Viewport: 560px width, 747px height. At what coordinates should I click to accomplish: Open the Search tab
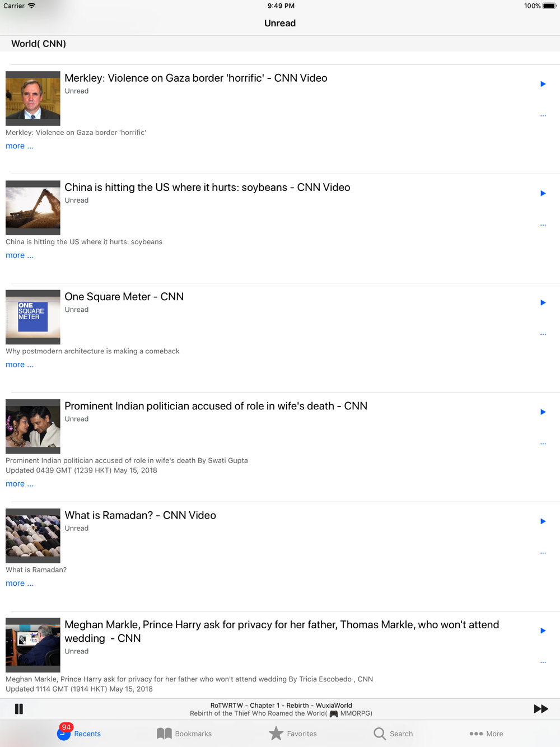coord(393,734)
